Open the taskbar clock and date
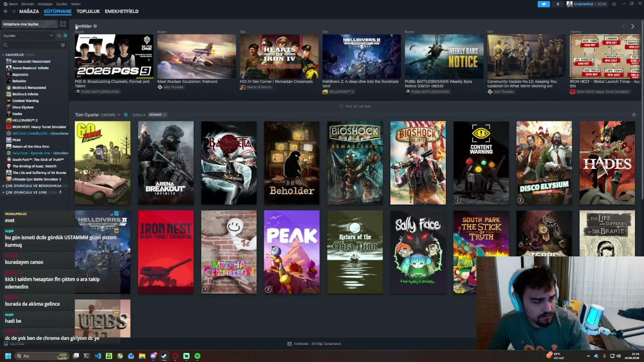644x362 pixels. (631, 356)
